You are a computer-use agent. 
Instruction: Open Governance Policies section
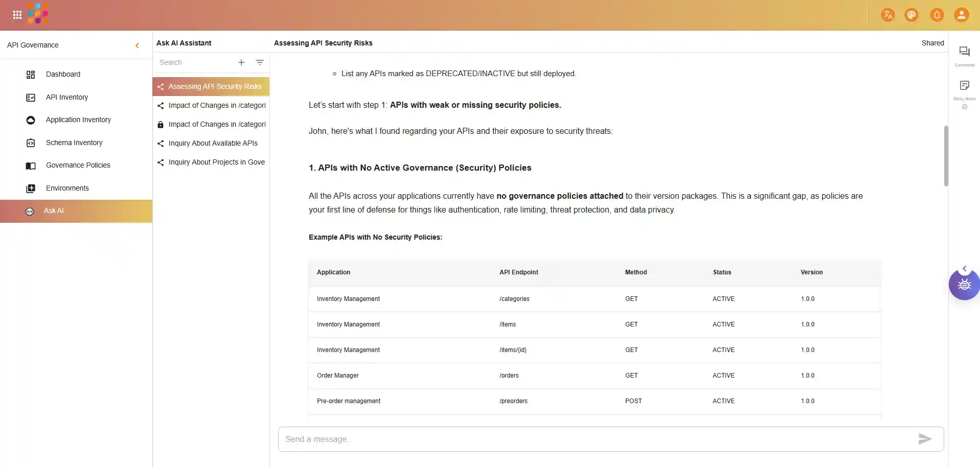tap(78, 165)
